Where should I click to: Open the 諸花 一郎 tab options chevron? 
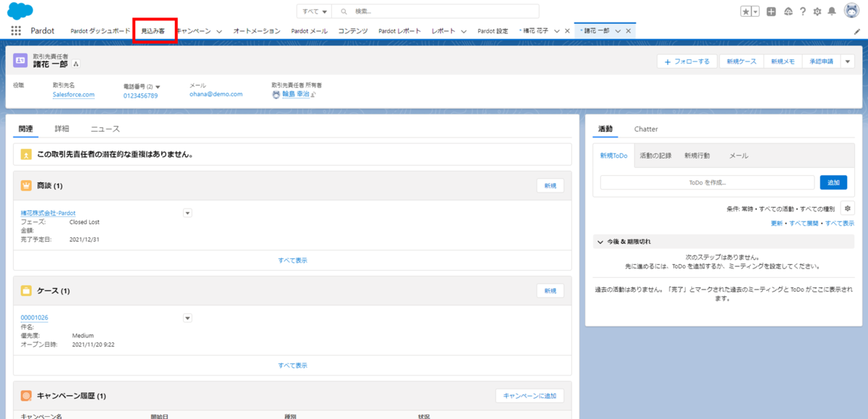click(x=618, y=31)
